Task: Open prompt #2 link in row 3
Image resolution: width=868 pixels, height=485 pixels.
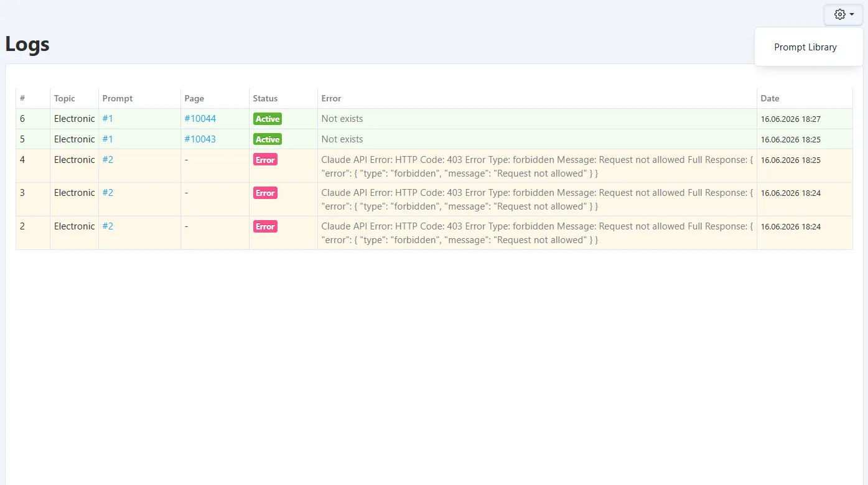Action: click(x=108, y=193)
